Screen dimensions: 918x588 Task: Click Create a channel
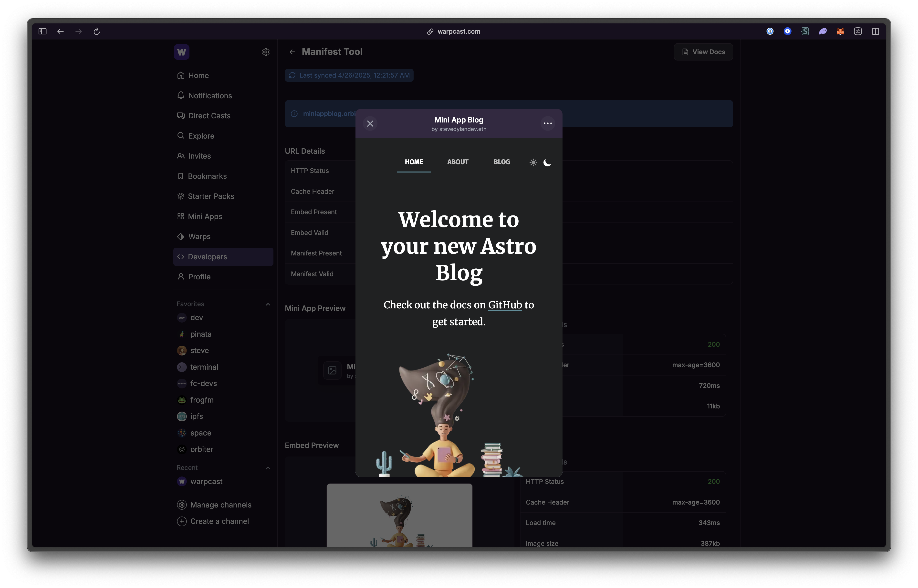[219, 522]
